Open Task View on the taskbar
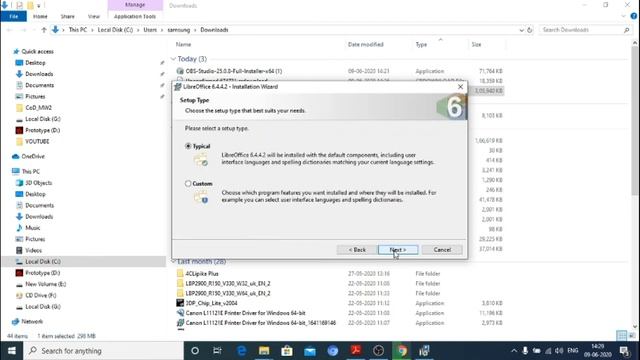640x360 pixels. pos(218,351)
